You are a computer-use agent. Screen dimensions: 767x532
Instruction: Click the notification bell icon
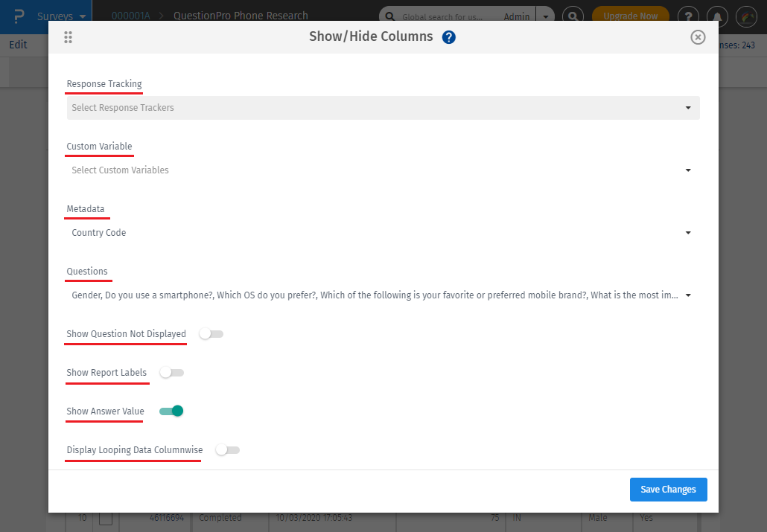click(x=717, y=16)
